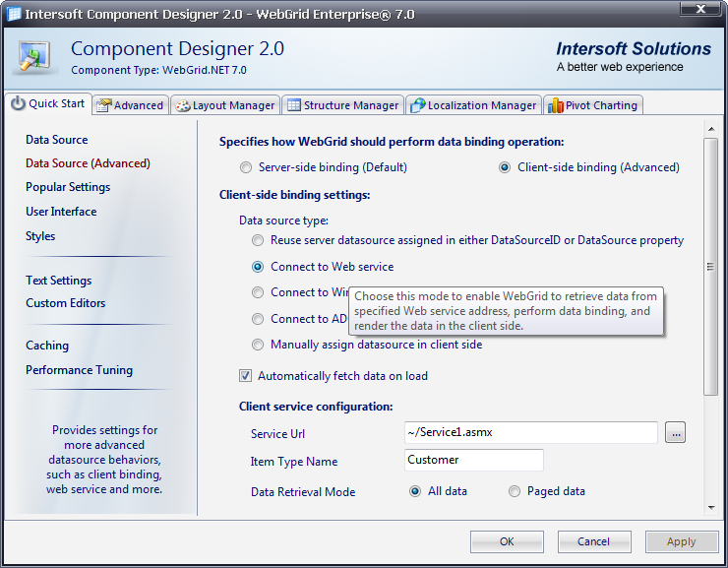728x568 pixels.
Task: Open the Data Source section
Action: point(57,140)
